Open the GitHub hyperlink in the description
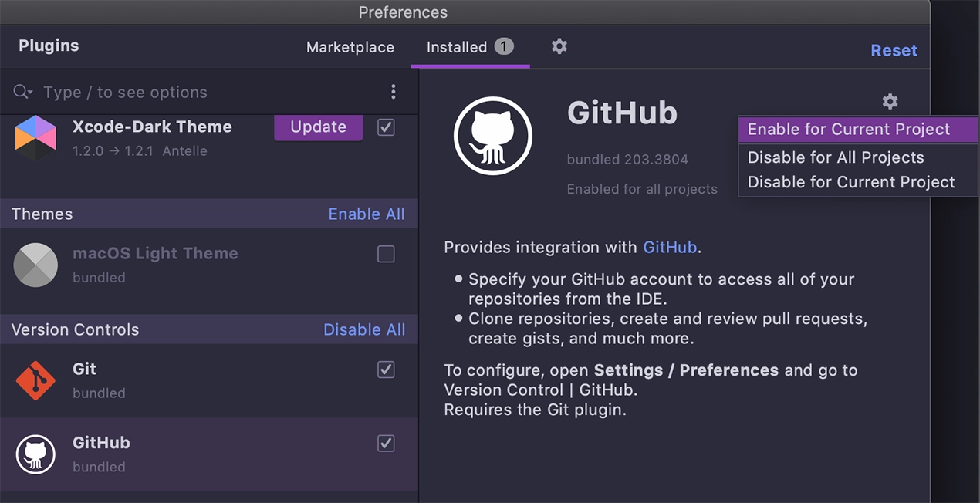Viewport: 980px width, 503px height. pos(670,248)
